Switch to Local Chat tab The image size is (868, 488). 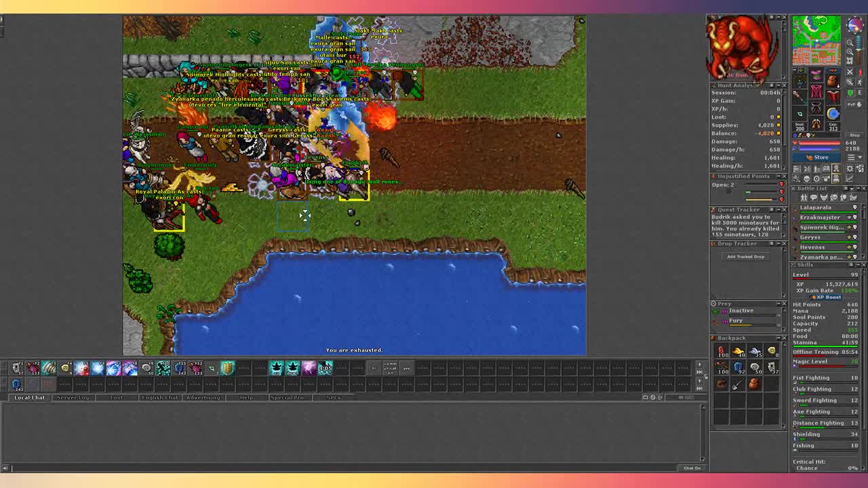coord(30,397)
